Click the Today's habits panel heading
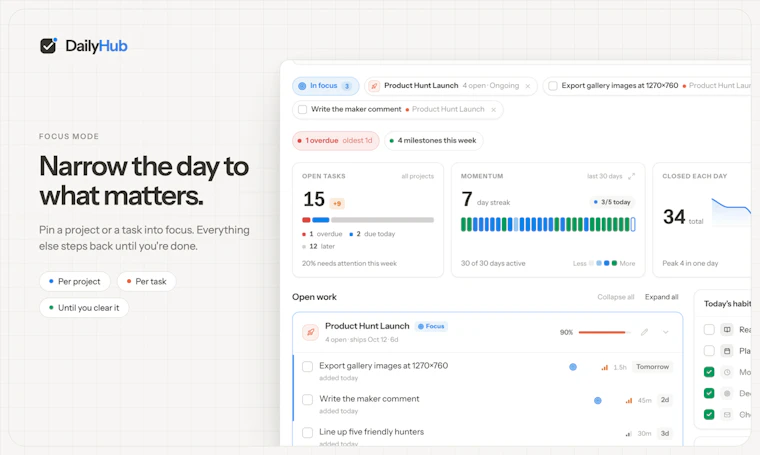 (727, 304)
